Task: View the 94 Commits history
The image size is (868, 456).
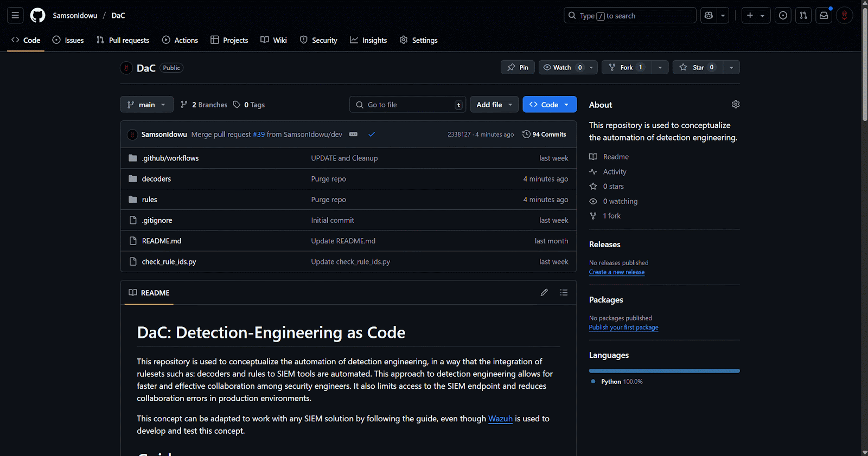Action: [544, 134]
